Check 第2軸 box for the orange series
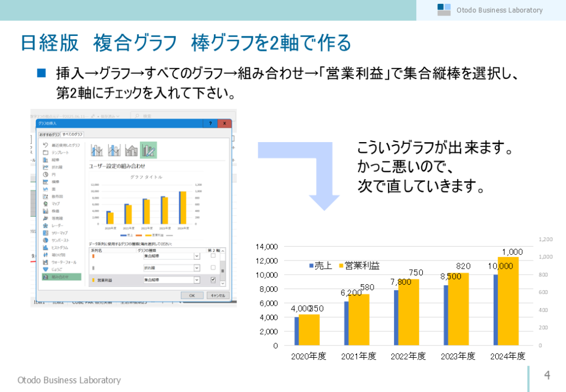This screenshot has width=566, height=392. click(x=213, y=256)
